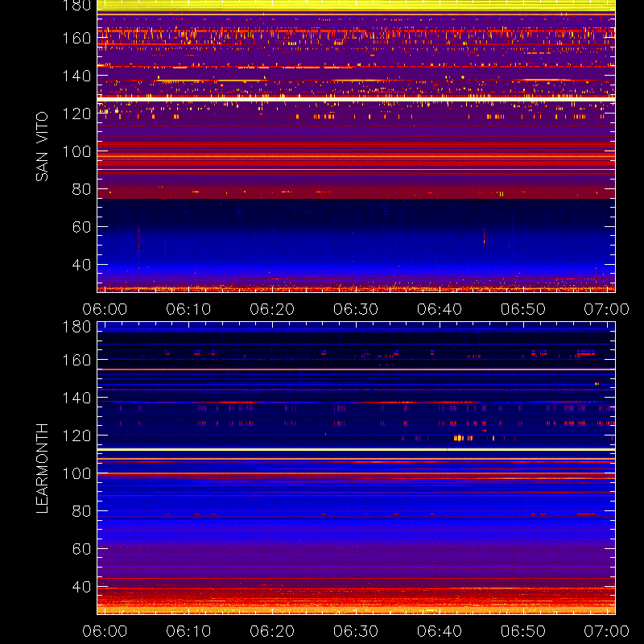The width and height of the screenshot is (644, 644).
Task: Select the 60 tick label on Learmonth axis
Action: pyautogui.click(x=82, y=549)
